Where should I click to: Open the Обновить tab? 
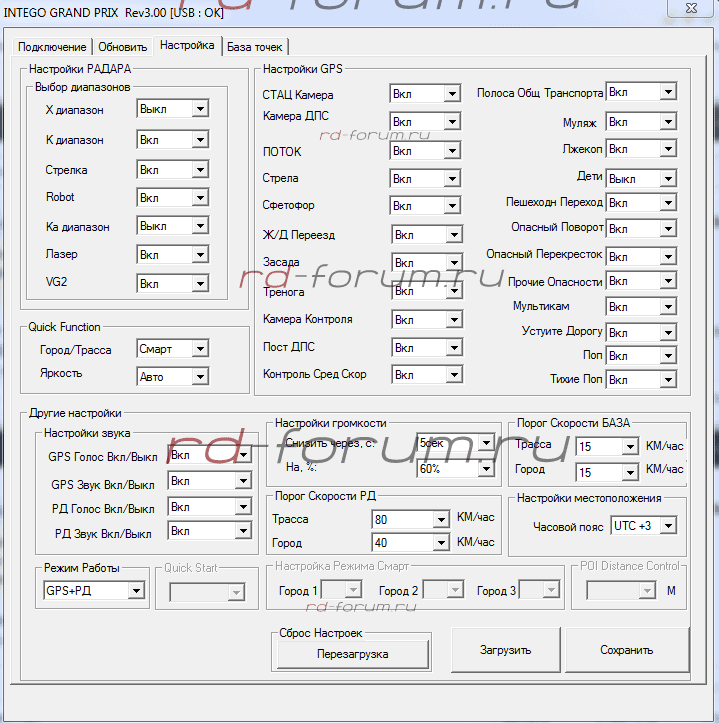pos(123,47)
